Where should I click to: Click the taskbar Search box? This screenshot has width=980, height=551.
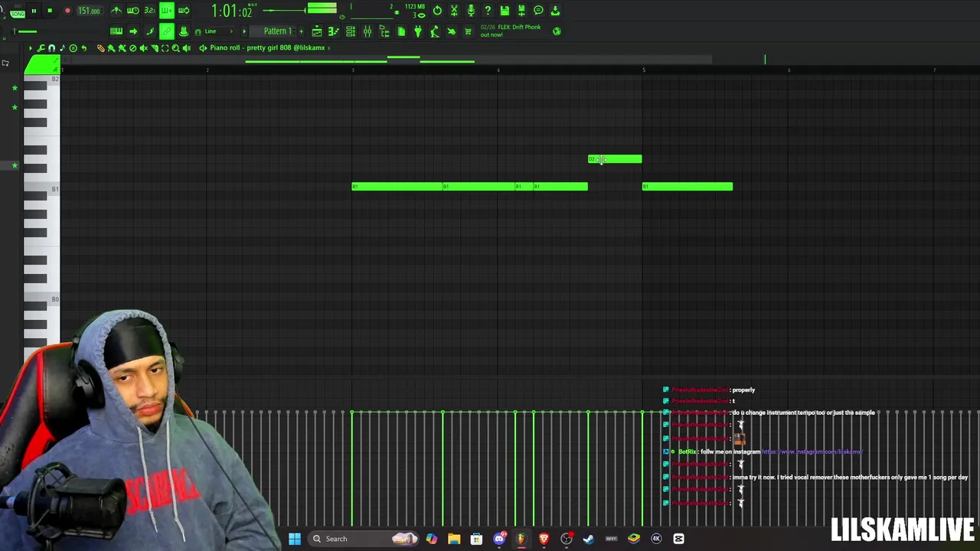coord(364,539)
